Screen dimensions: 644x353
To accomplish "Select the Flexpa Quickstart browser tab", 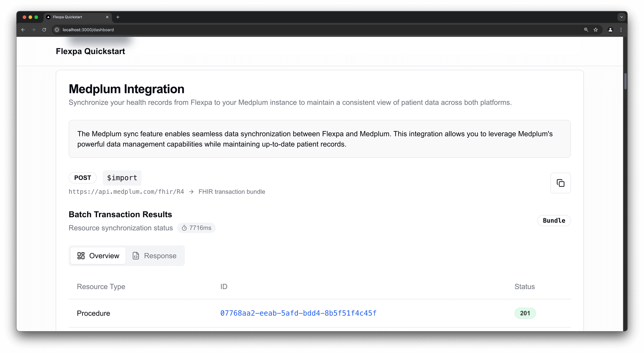I will [x=78, y=17].
